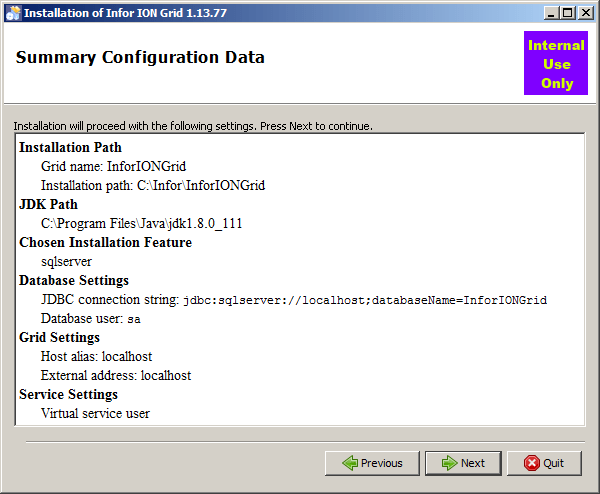
Task: Close the installer window from the title bar
Action: (x=585, y=13)
